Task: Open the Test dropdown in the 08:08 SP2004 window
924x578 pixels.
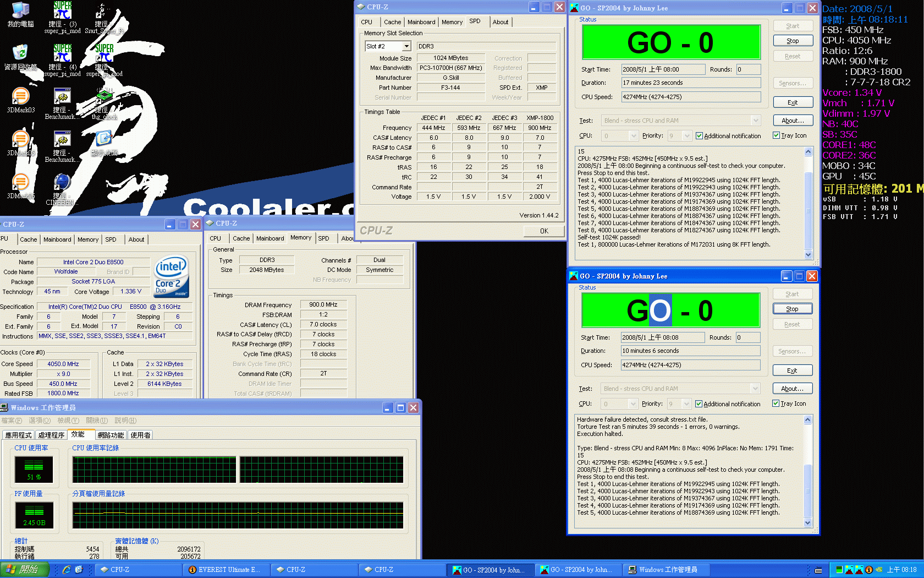Action: tap(755, 389)
